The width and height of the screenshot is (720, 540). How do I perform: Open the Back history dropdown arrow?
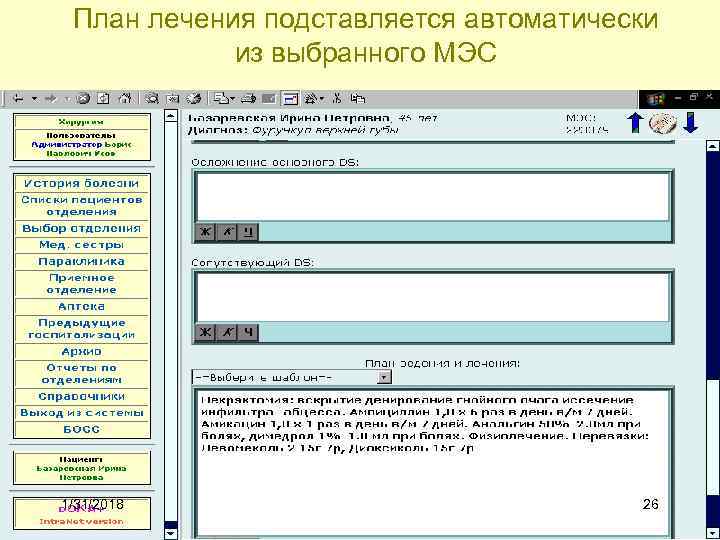click(34, 99)
